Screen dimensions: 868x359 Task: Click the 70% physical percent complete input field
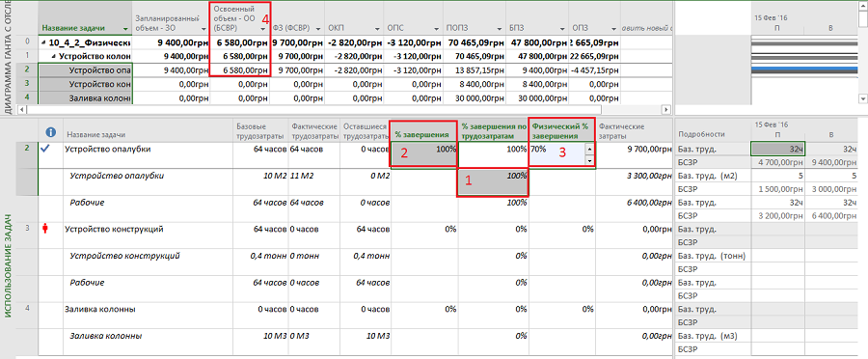coord(556,154)
